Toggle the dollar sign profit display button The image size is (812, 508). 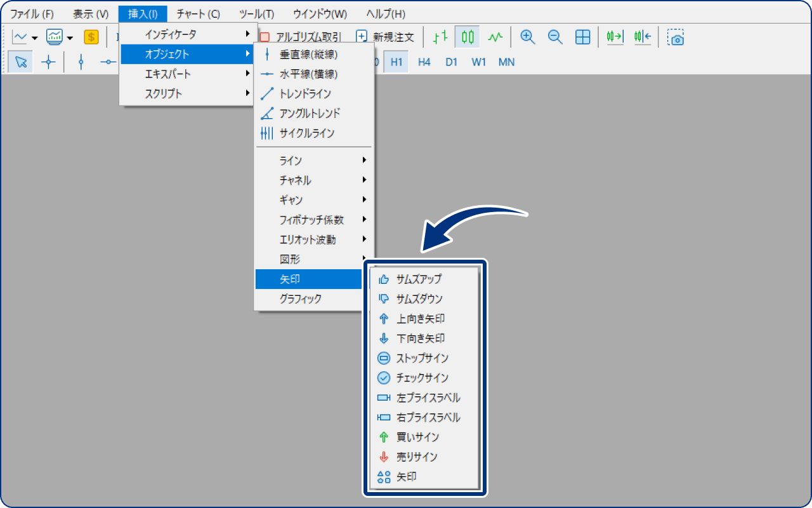(91, 37)
